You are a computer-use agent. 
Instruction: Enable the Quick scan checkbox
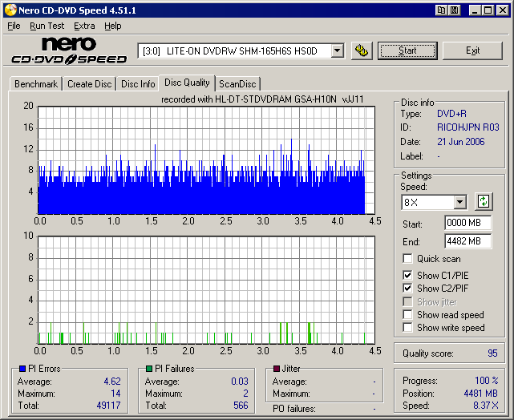(408, 259)
